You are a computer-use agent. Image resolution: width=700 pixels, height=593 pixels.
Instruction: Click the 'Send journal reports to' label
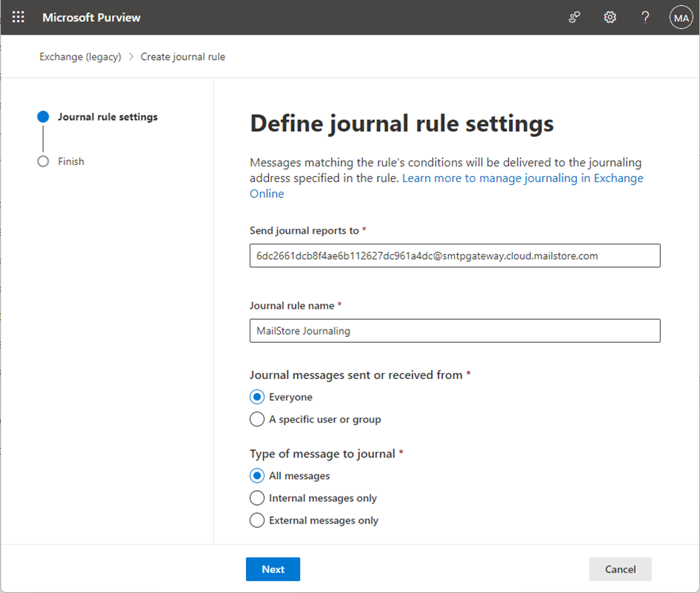pos(304,231)
